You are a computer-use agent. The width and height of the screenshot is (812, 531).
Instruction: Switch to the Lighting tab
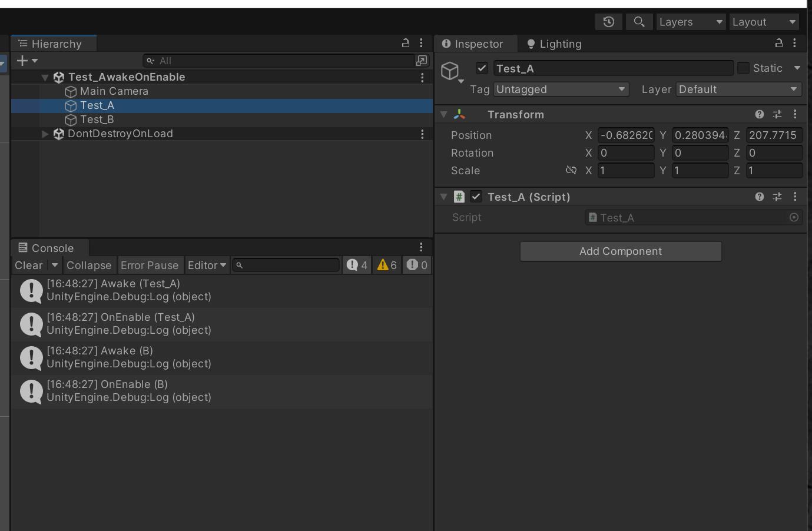pos(554,44)
